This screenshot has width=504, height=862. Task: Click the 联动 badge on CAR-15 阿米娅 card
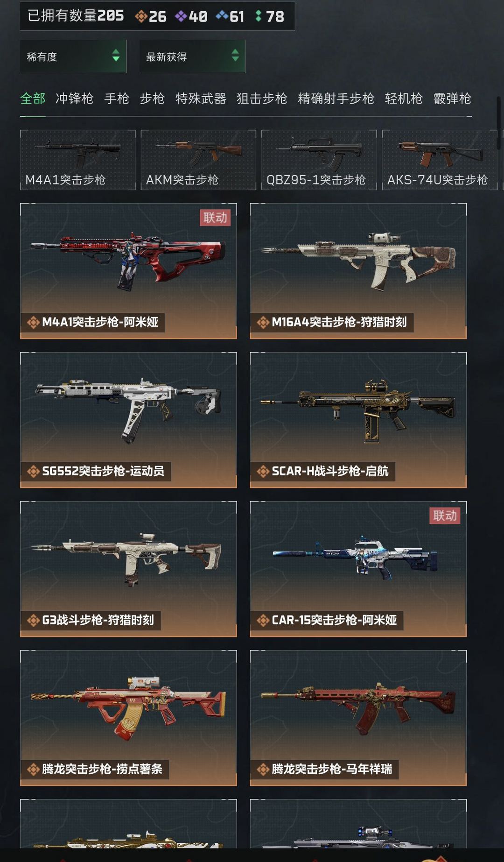445,516
